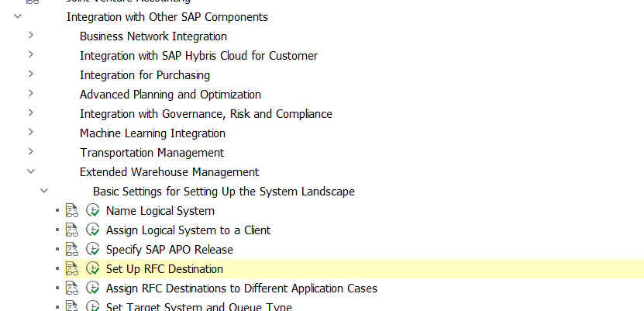This screenshot has height=311, width=644.
Task: Execute activity icon for Name Logical System
Action: coord(93,211)
